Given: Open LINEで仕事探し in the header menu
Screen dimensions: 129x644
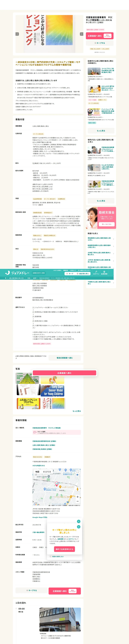Looking at the screenshot, I should (x=57, y=270).
